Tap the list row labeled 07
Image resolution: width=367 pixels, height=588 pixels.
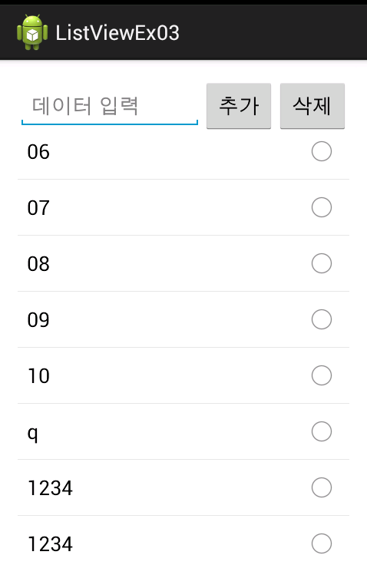[183, 207]
